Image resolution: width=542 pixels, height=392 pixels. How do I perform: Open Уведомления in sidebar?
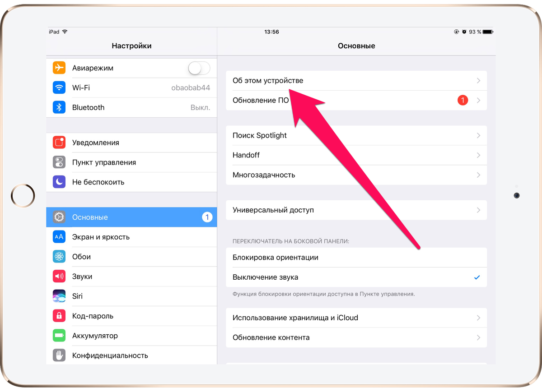click(x=131, y=143)
